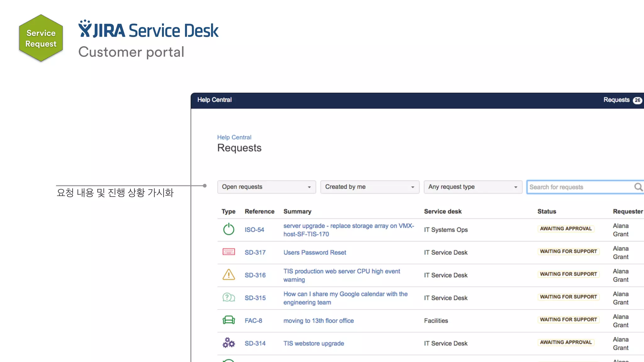The image size is (644, 362).
Task: Click the Service desk column header
Action: [x=443, y=211]
